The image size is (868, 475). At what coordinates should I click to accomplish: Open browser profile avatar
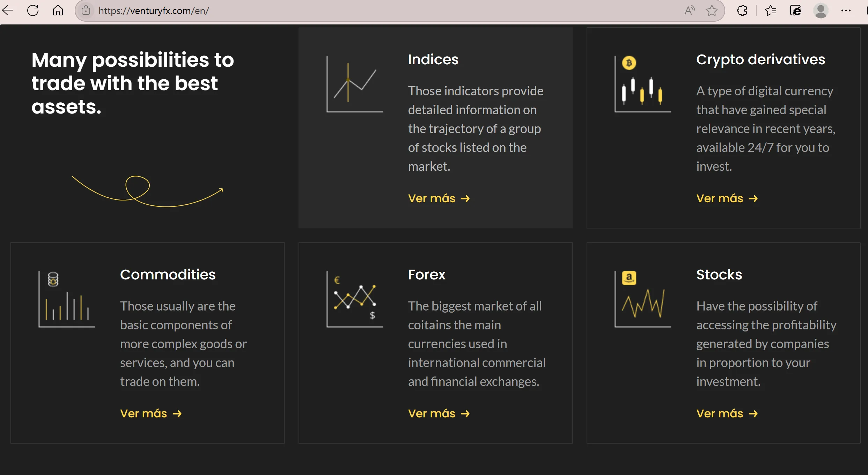click(821, 10)
